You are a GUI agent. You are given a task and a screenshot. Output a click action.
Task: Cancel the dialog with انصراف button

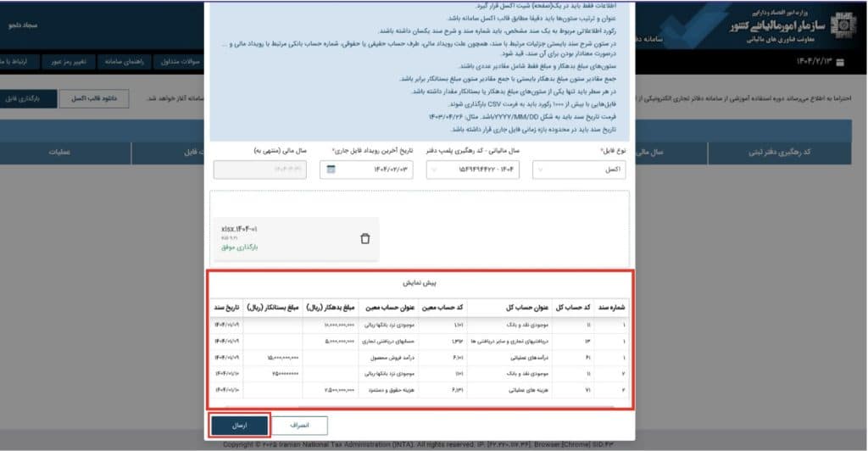point(299,426)
